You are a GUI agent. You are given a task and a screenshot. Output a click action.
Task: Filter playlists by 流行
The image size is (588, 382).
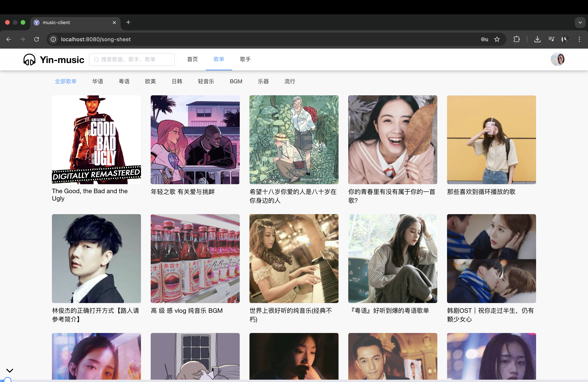click(290, 81)
